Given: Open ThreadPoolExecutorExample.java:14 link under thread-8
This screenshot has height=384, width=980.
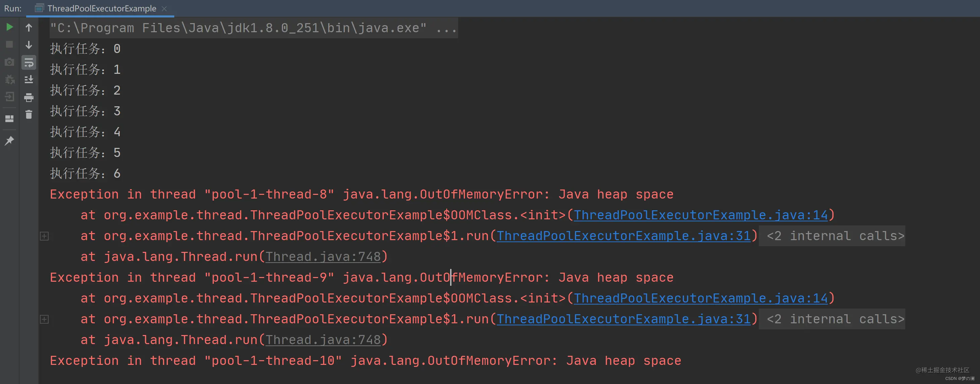Looking at the screenshot, I should [x=701, y=215].
